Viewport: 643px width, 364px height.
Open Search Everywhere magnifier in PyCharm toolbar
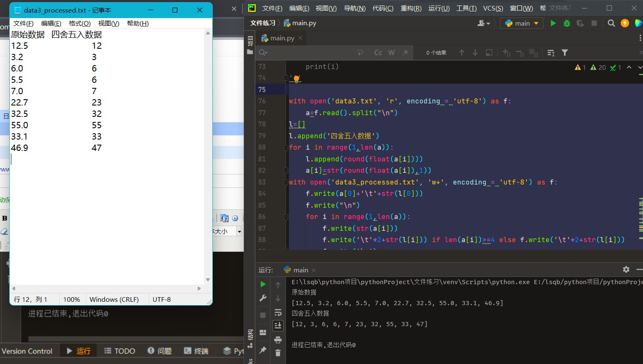coord(611,24)
